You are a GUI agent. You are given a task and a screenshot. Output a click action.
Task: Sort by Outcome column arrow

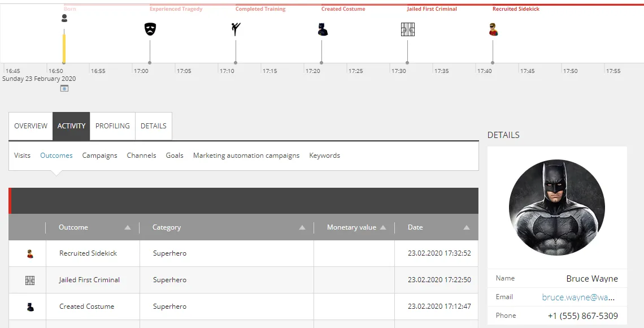128,228
